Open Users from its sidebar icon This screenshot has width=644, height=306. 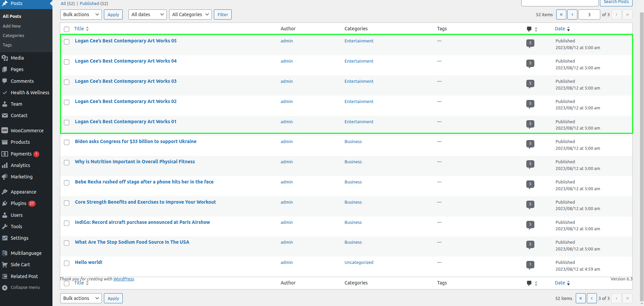coord(5,215)
